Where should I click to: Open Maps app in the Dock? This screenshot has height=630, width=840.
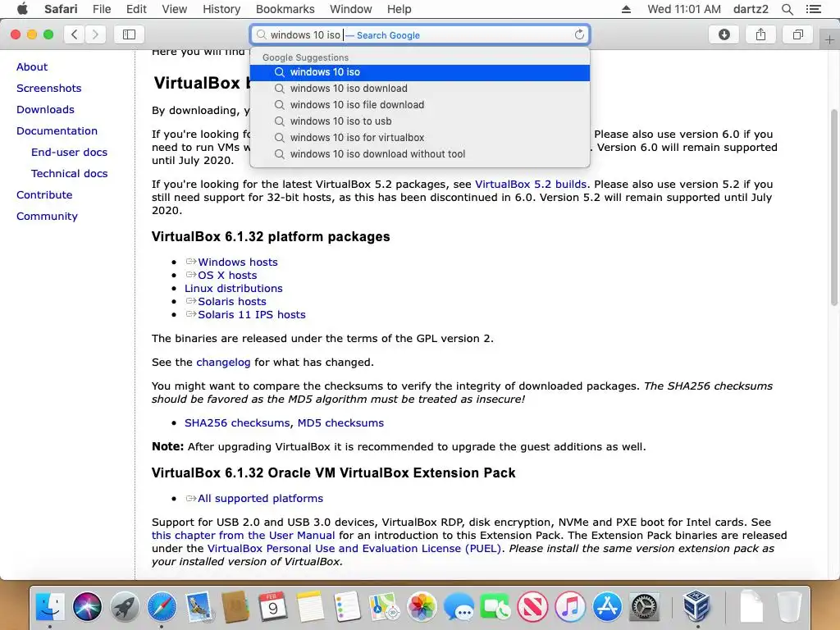385,606
